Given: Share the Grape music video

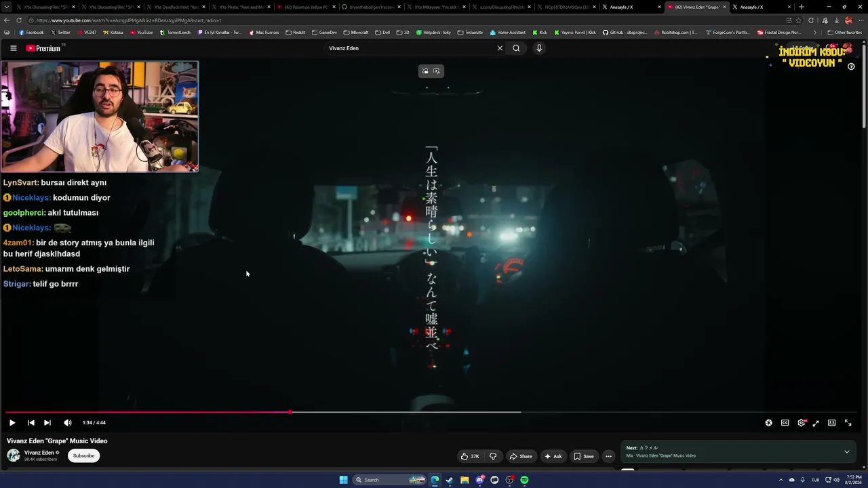Looking at the screenshot, I should [521, 456].
